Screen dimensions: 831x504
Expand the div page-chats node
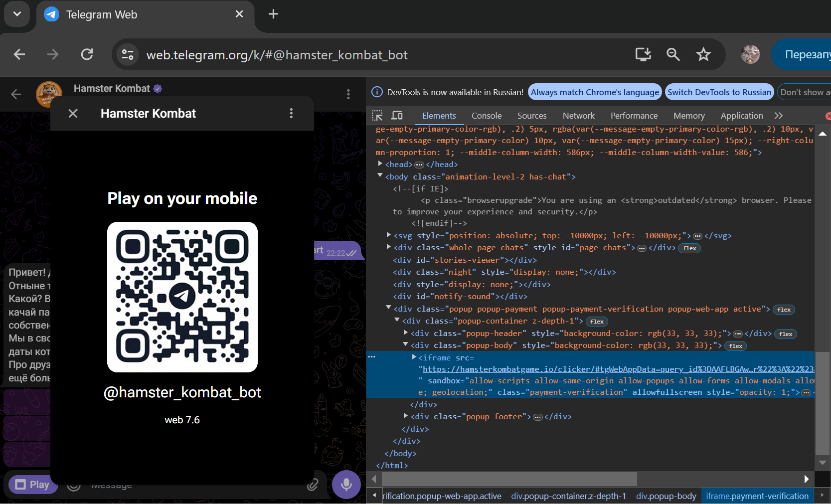click(389, 246)
